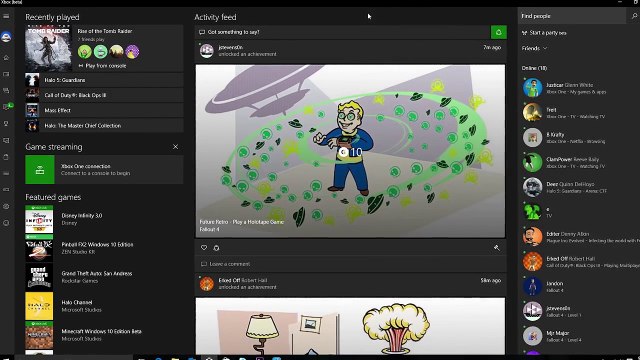Screen dimensions: 640x360
Task: Open Halo Channel featured item
Action: click(104, 306)
